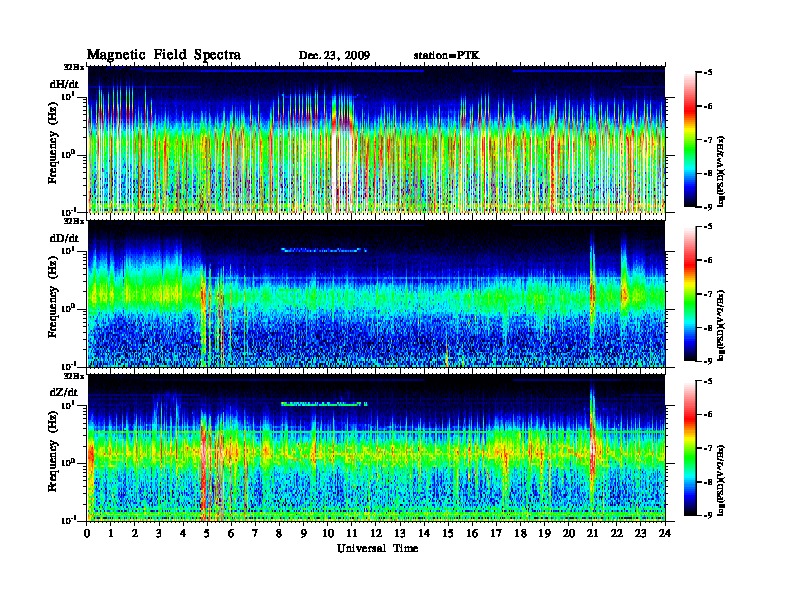Select the dZ/dt panel label

pos(64,392)
